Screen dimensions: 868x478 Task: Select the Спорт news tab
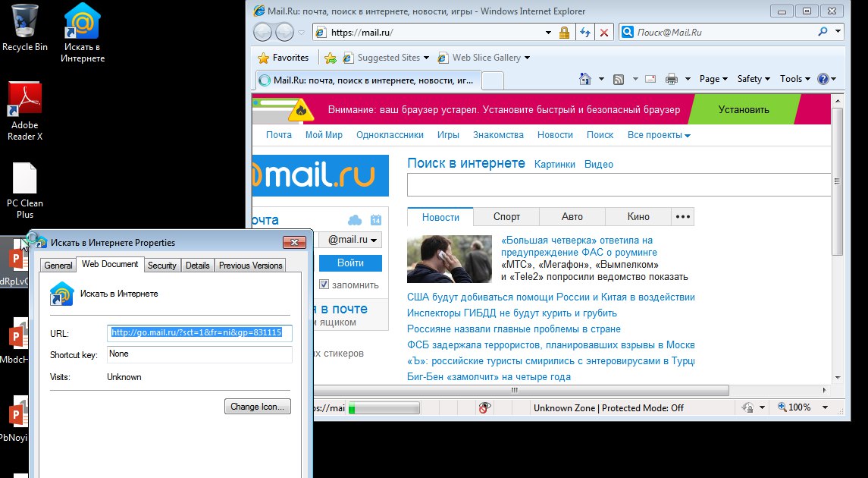pos(506,216)
